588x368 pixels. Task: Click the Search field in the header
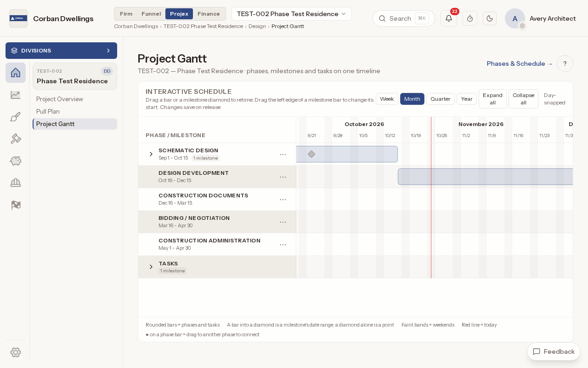click(403, 18)
